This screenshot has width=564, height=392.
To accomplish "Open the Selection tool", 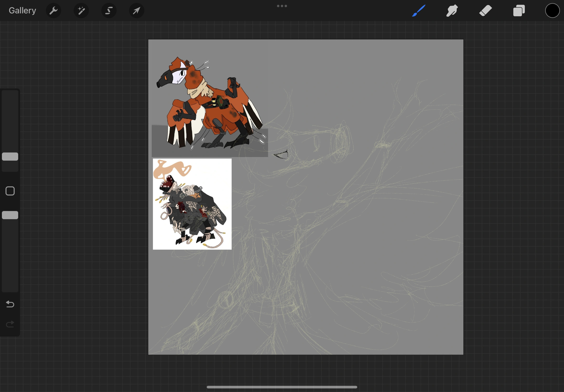I will click(x=109, y=10).
